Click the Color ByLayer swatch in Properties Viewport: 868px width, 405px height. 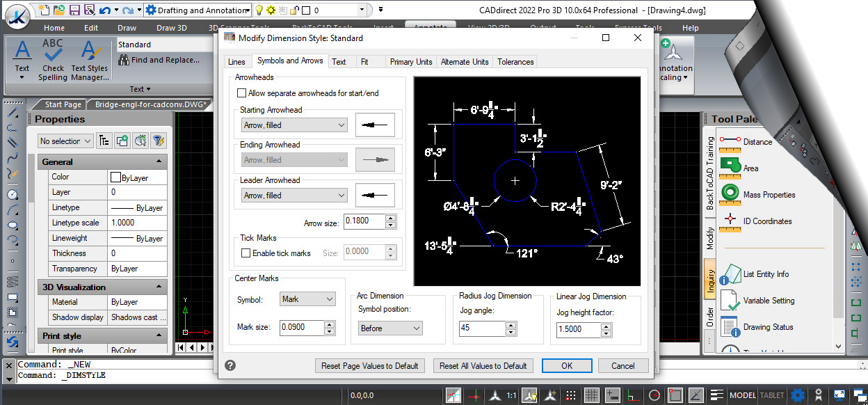coord(116,177)
